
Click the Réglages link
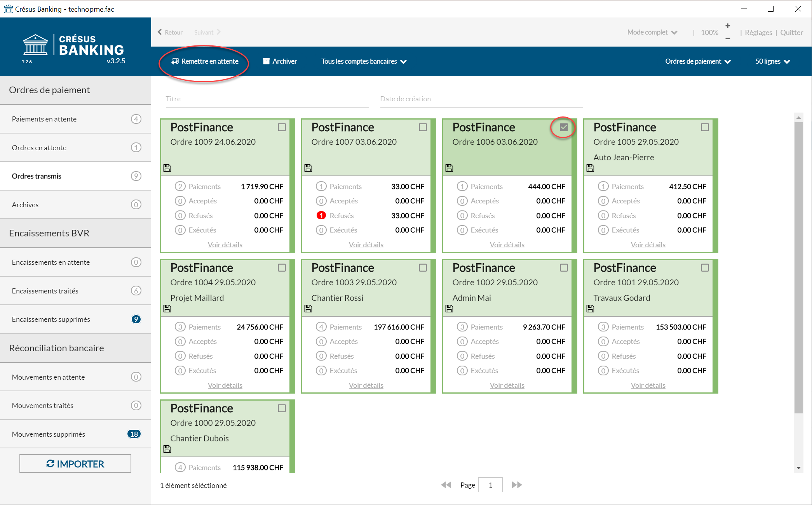point(758,32)
